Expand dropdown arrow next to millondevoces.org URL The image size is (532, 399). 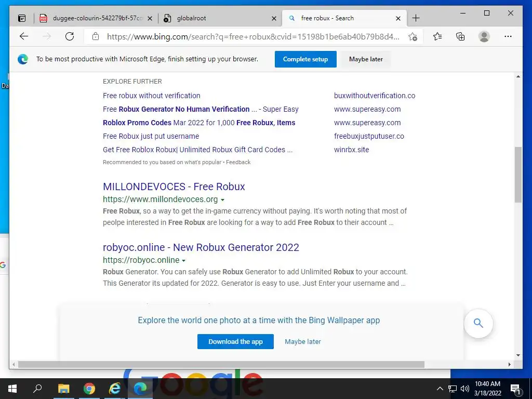[x=222, y=200]
